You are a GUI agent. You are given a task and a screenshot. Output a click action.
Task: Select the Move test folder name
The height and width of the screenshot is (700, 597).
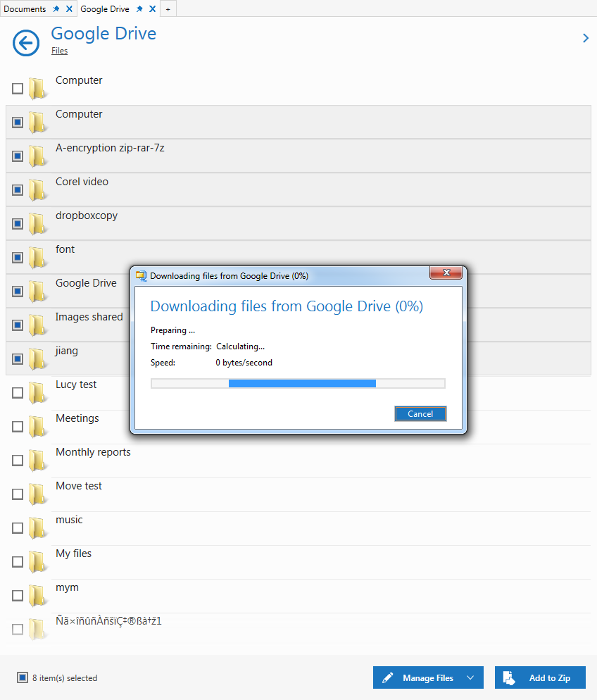click(x=79, y=486)
